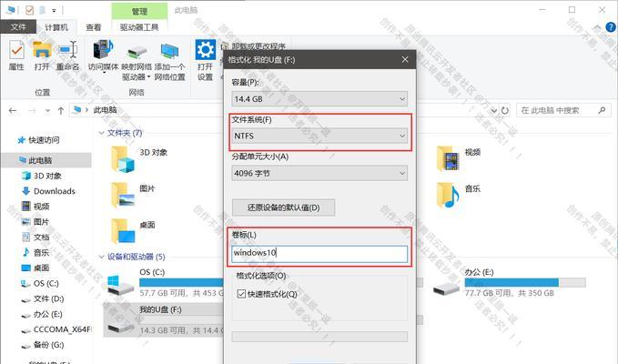Click Map network drive (映射网络驱动器) icon

click(137, 53)
